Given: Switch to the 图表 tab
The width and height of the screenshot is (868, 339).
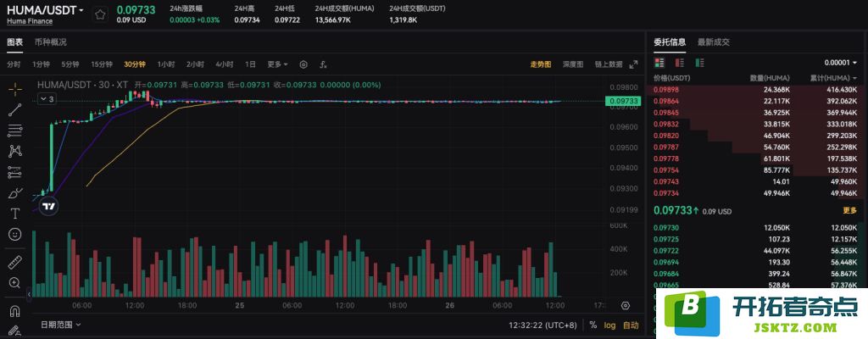Looking at the screenshot, I should click(x=15, y=42).
